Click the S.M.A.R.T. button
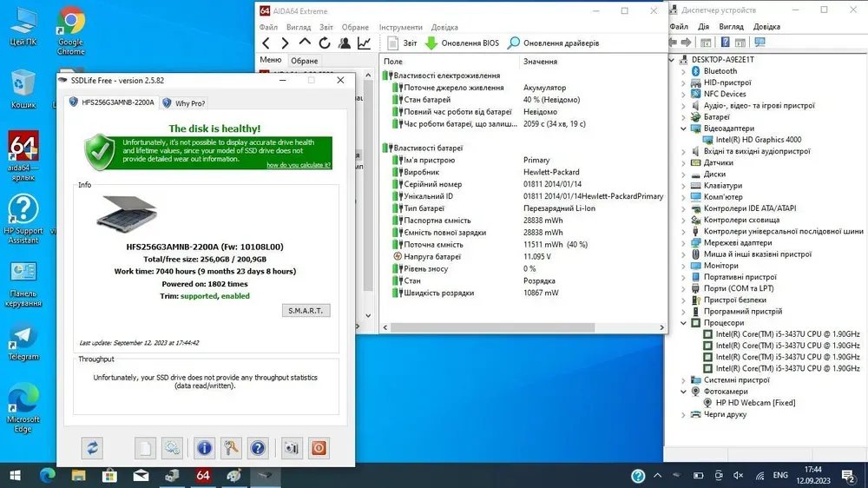The image size is (868, 488). point(306,311)
